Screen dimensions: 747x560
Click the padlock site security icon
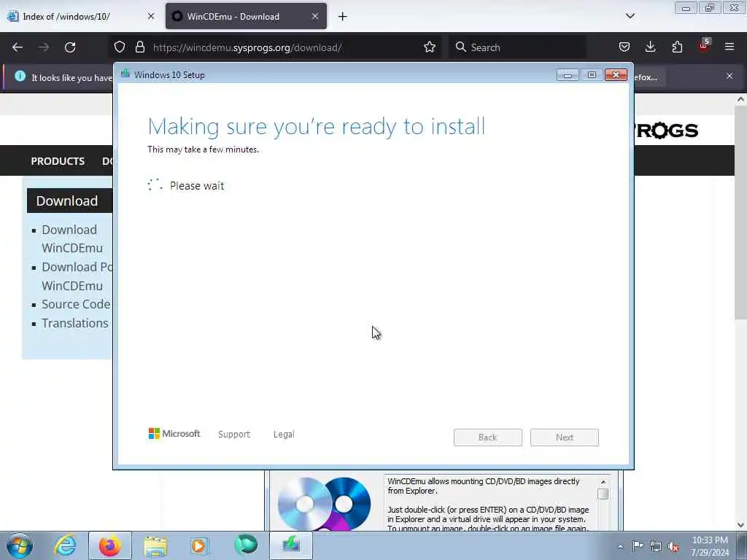click(139, 47)
